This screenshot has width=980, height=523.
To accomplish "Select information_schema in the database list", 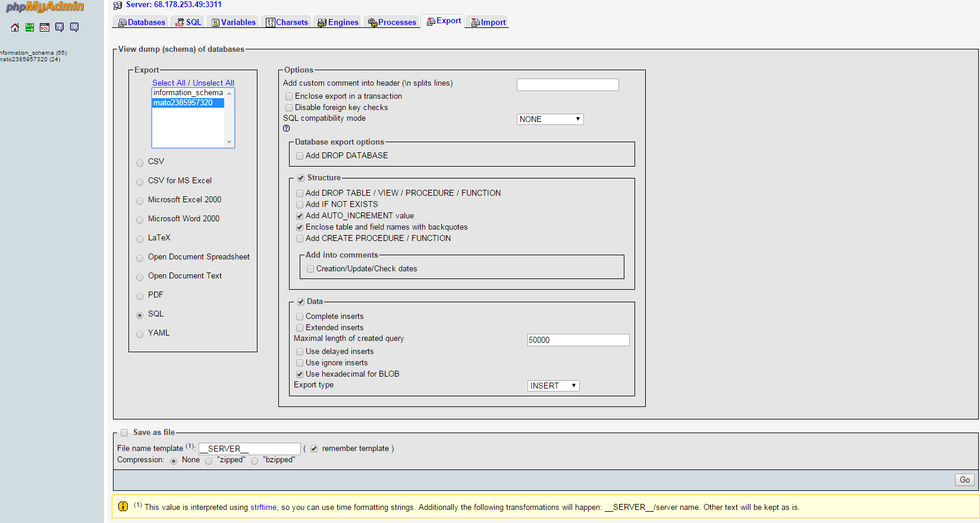I will point(188,93).
